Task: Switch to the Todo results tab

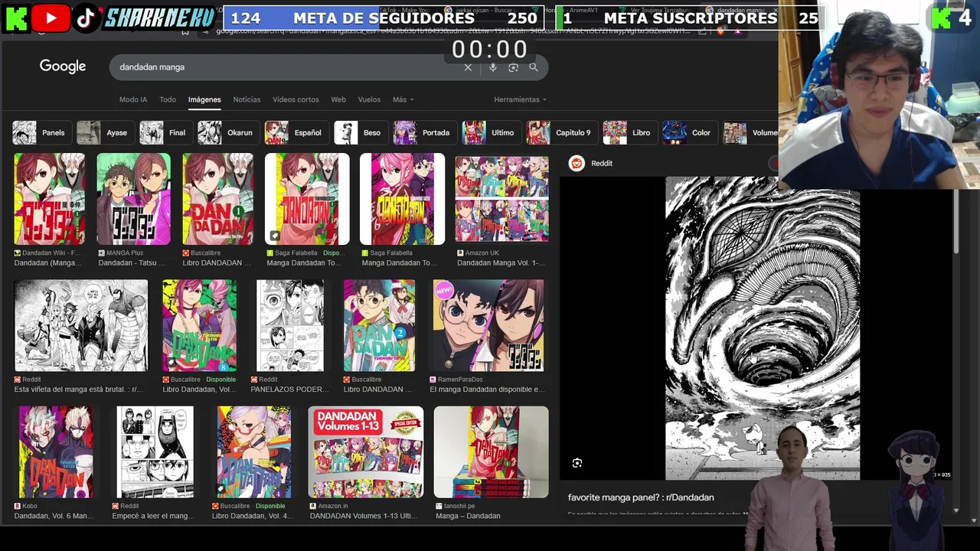Action: (168, 99)
